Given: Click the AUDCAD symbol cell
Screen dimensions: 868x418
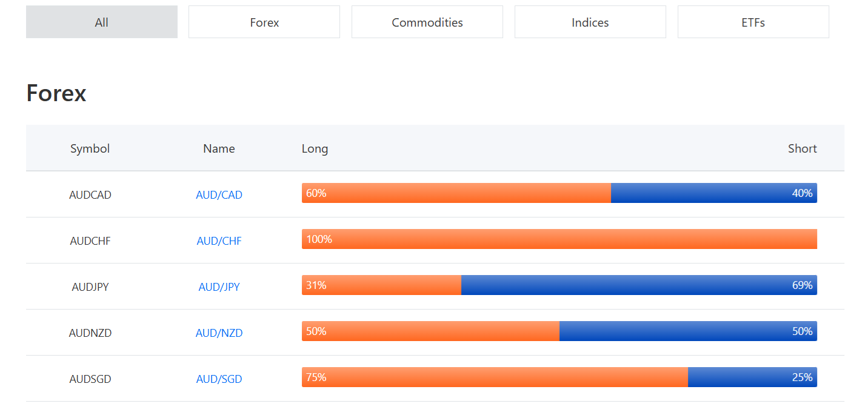Looking at the screenshot, I should [90, 195].
